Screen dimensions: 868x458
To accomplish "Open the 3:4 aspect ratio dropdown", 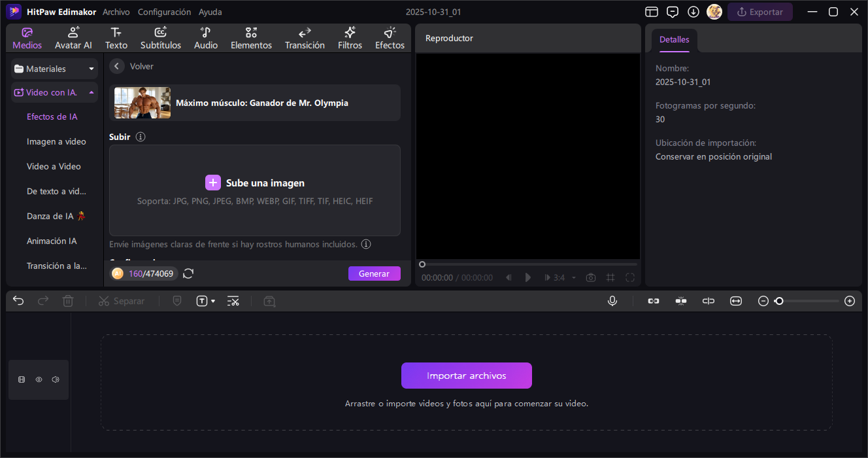I will point(573,277).
